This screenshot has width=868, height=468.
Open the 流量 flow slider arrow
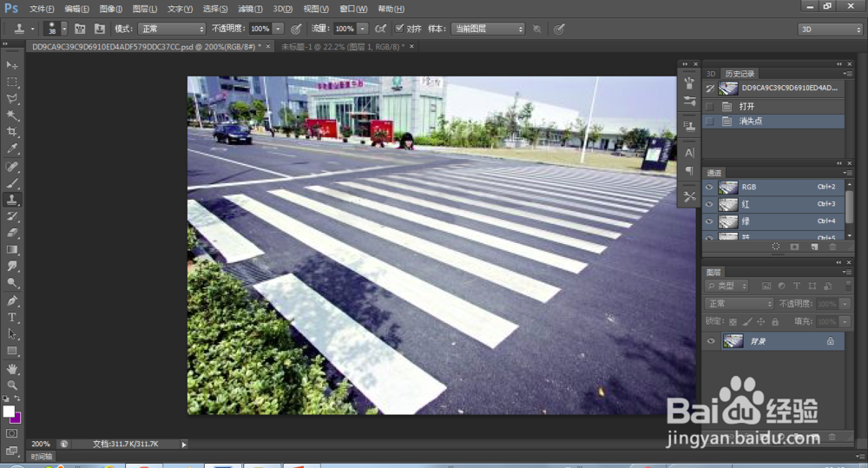[363, 29]
